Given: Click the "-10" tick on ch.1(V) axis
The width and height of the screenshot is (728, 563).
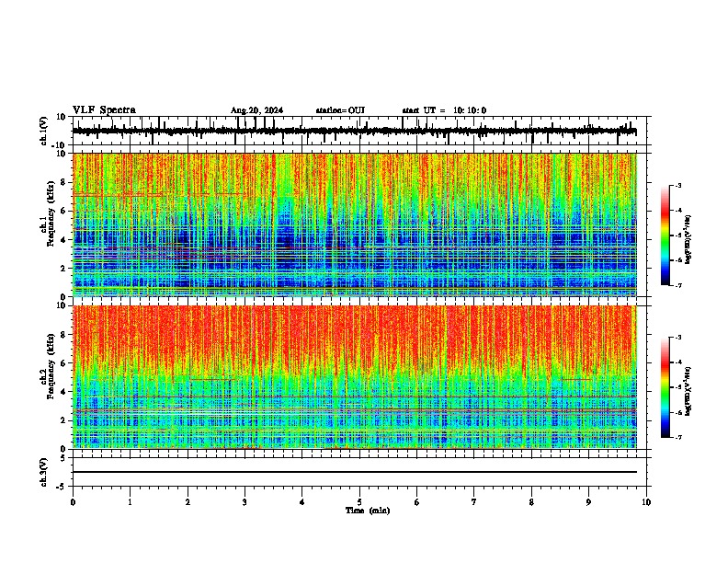Looking at the screenshot, I should tap(60, 146).
